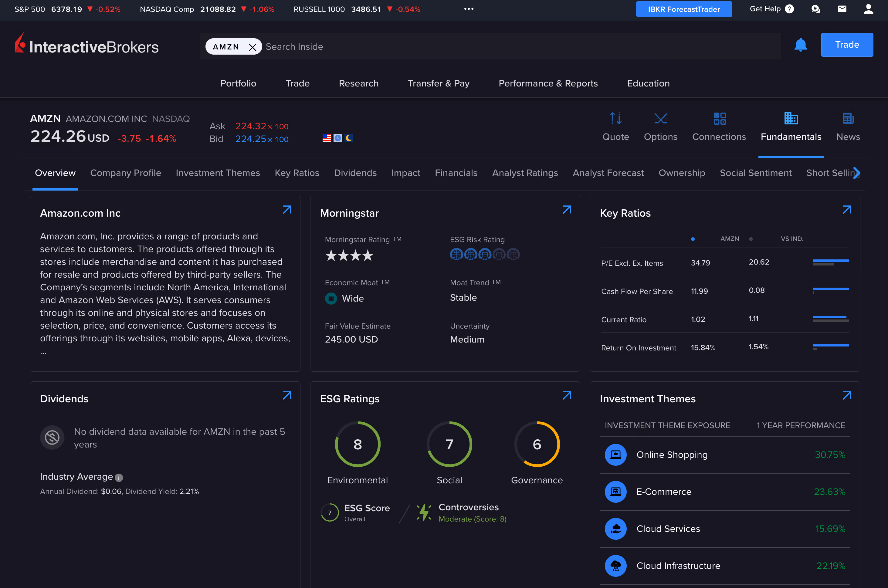Click the moon overnight trading icon

click(348, 138)
